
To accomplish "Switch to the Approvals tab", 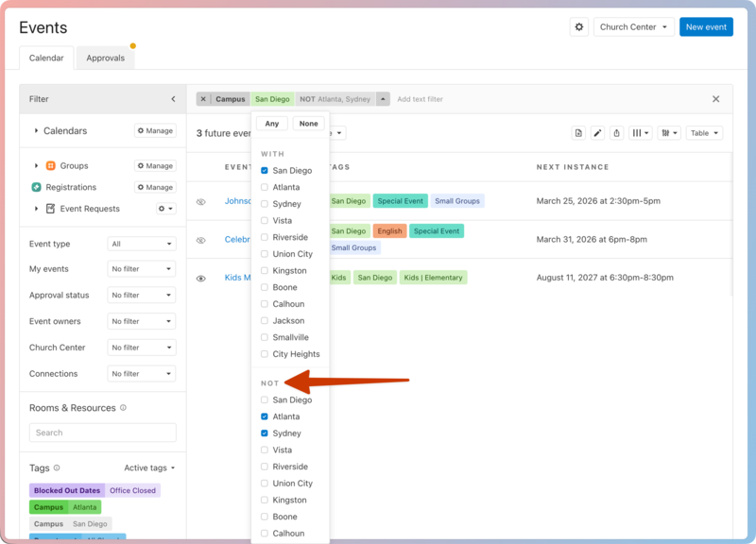I will pos(106,58).
